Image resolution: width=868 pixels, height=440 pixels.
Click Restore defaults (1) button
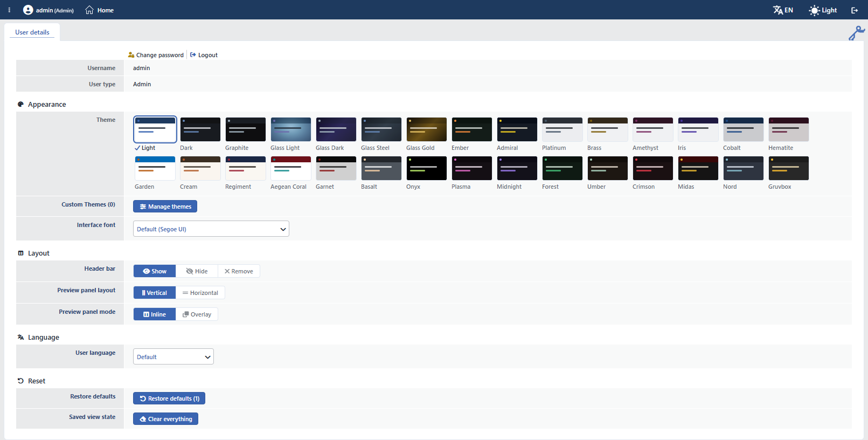coord(169,398)
